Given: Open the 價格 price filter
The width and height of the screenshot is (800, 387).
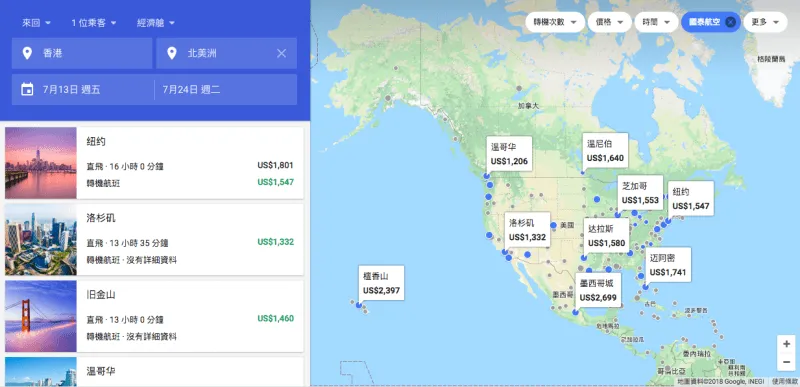Looking at the screenshot, I should coord(610,22).
